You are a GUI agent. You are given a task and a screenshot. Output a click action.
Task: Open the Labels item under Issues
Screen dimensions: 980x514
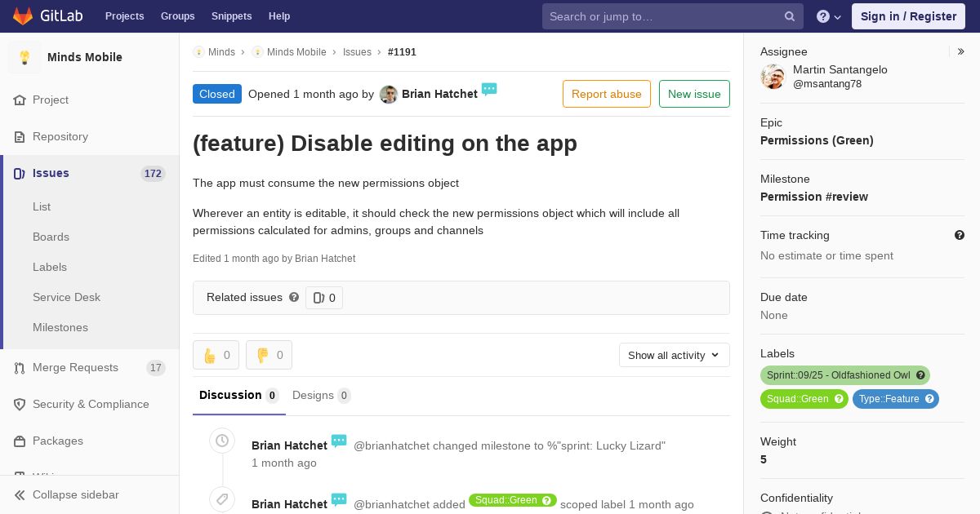coord(50,268)
